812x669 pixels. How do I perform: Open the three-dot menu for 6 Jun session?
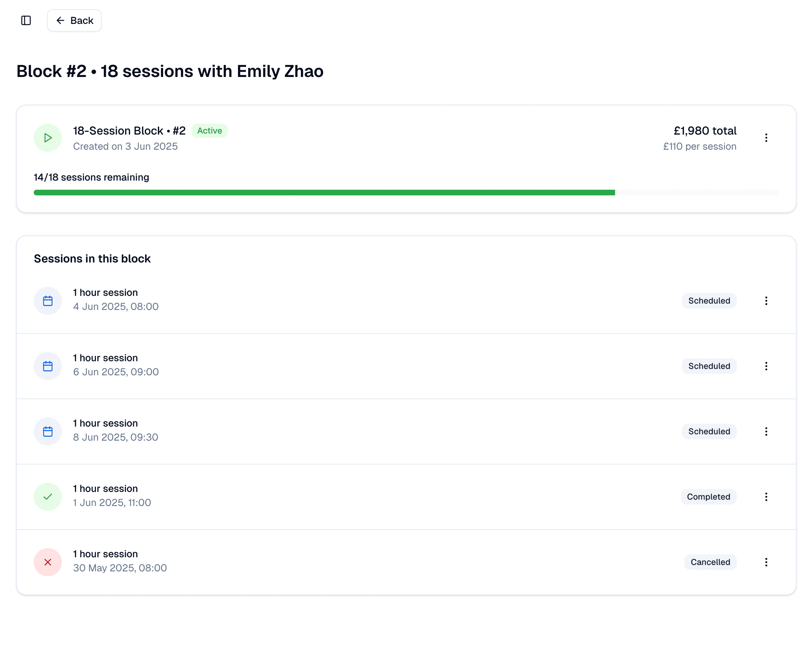click(766, 366)
